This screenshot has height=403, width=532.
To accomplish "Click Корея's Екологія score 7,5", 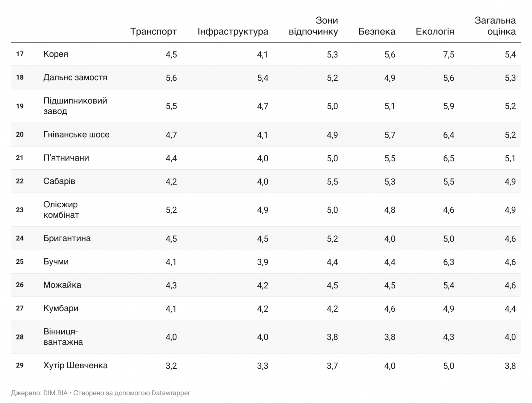I will (x=449, y=54).
